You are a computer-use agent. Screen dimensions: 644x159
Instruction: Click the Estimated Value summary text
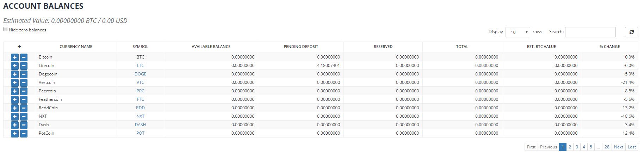[65, 21]
